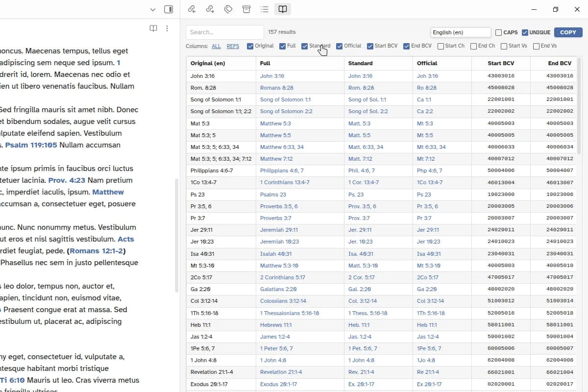588x392 pixels.
Task: Click the Full cell 'Revelation 21:1-4'
Action: pos(281,372)
